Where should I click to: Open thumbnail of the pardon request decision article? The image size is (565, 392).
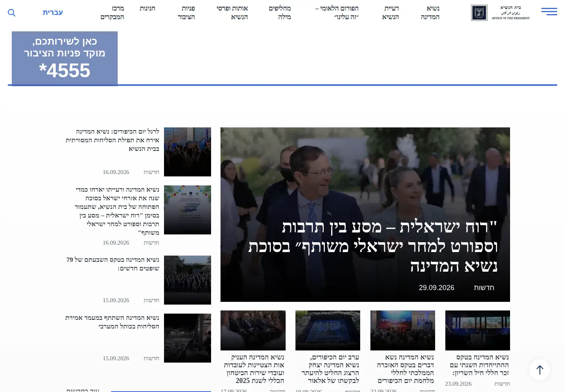328,330
